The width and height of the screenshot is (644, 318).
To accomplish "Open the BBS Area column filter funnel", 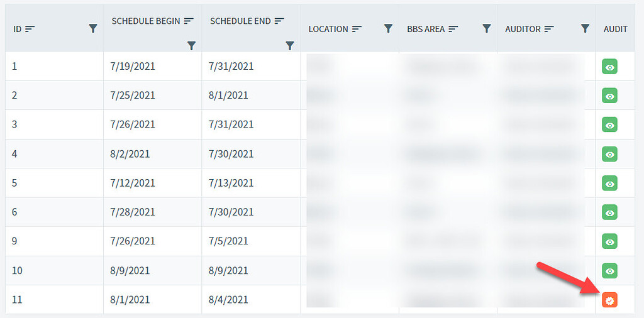I will pos(487,28).
